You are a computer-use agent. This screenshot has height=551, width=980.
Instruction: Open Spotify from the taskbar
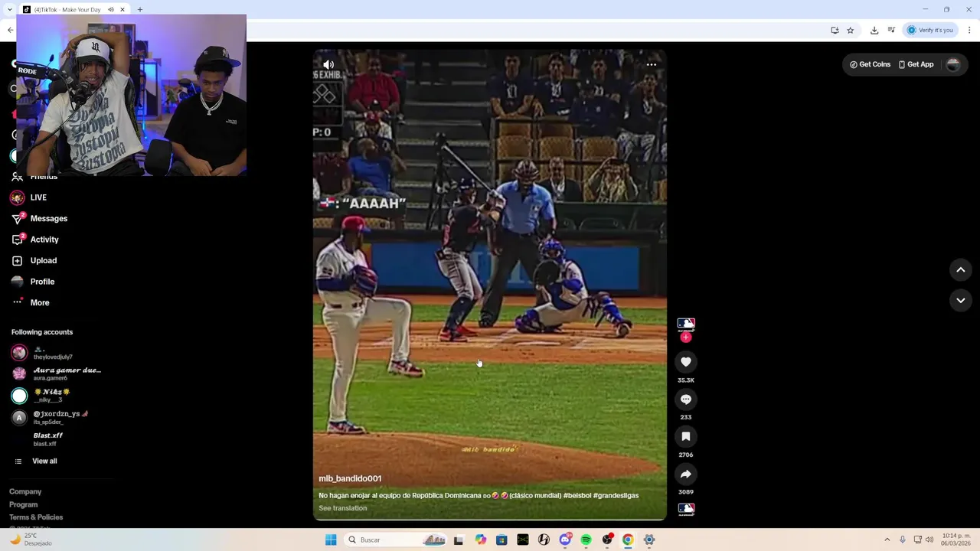586,540
